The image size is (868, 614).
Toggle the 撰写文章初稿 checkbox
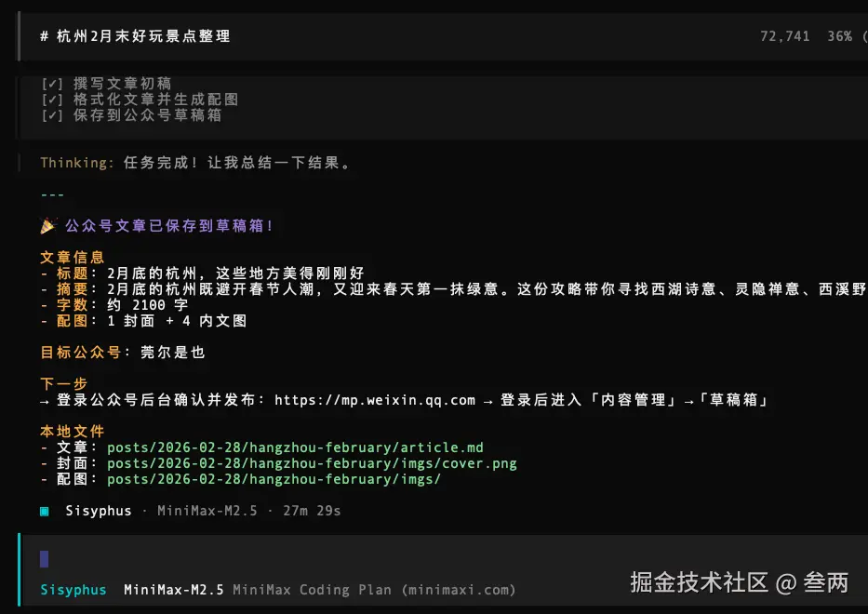pos(53,83)
